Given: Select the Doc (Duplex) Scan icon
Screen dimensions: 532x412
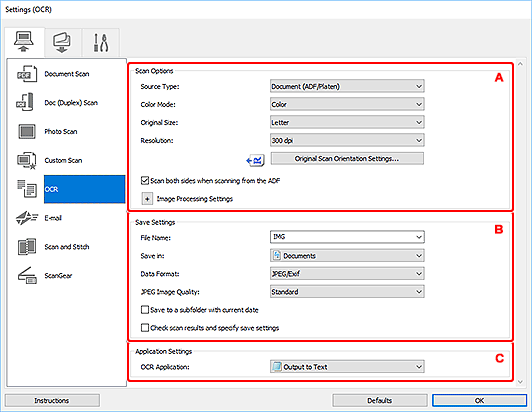Looking at the screenshot, I should [x=25, y=102].
